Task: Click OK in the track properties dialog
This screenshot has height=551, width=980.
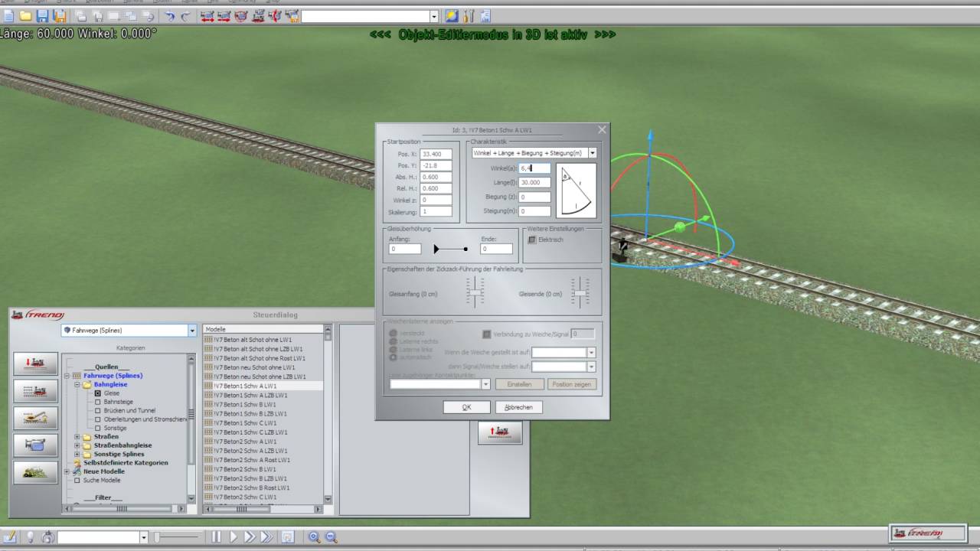Action: point(466,407)
